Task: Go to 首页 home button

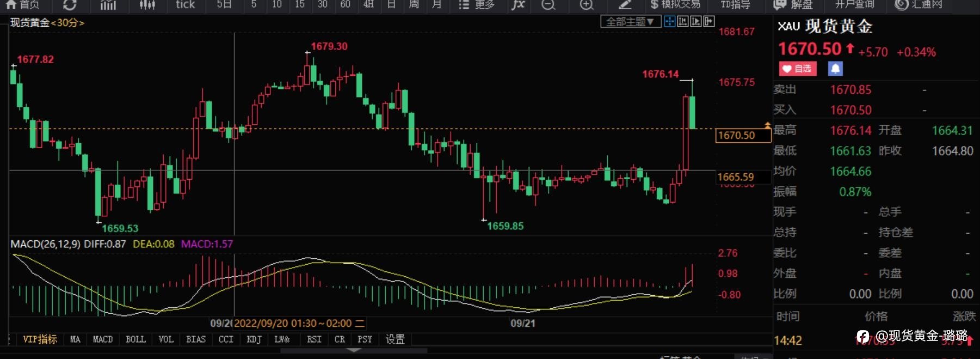Action: pos(22,4)
